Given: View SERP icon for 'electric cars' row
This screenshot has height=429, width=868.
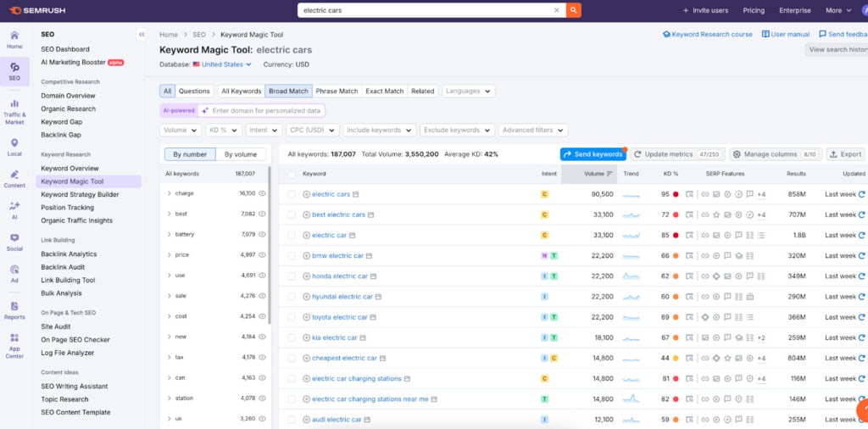Looking at the screenshot, I should 689,194.
